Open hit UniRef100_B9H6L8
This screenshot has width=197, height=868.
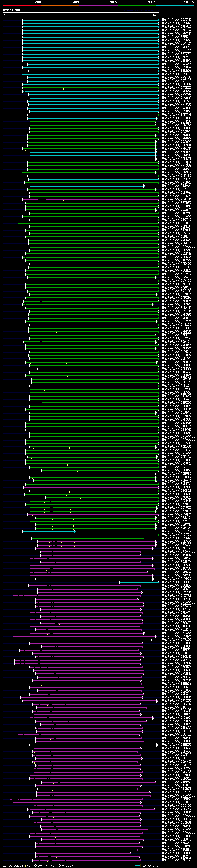tap(177, 26)
